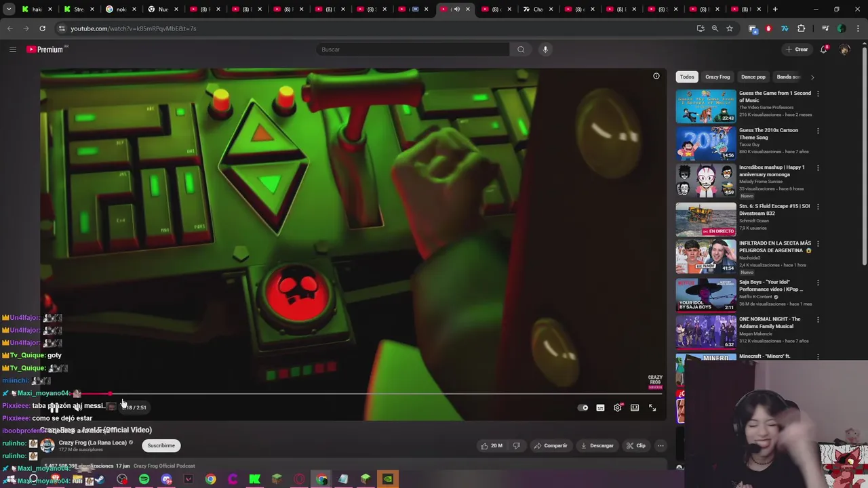Image resolution: width=868 pixels, height=488 pixels.
Task: Open Chrome media control icon
Action: coord(825,28)
